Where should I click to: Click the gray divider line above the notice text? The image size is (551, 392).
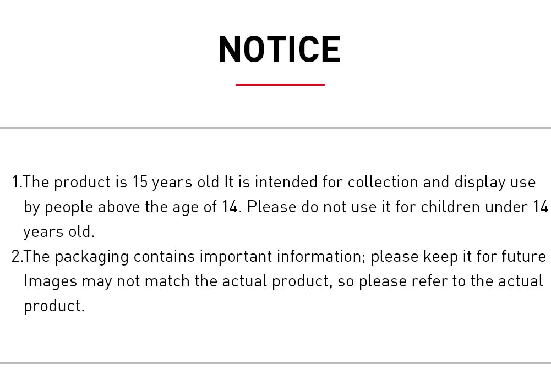[x=275, y=128]
